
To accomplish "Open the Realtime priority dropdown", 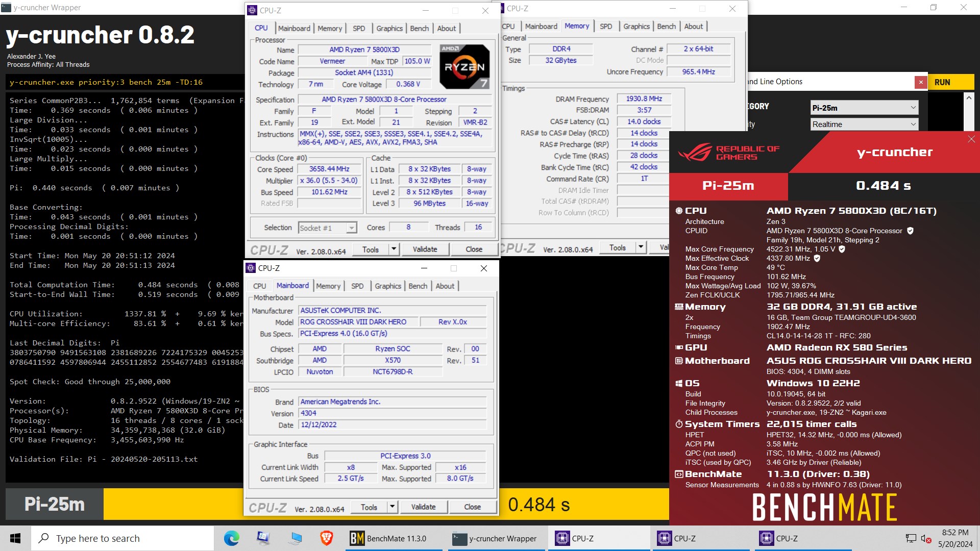I will coord(865,124).
